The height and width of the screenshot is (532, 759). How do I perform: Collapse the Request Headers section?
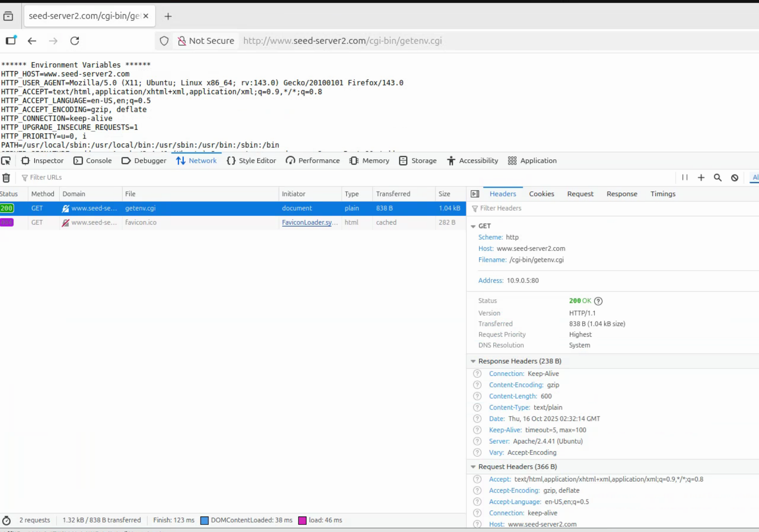coord(473,467)
